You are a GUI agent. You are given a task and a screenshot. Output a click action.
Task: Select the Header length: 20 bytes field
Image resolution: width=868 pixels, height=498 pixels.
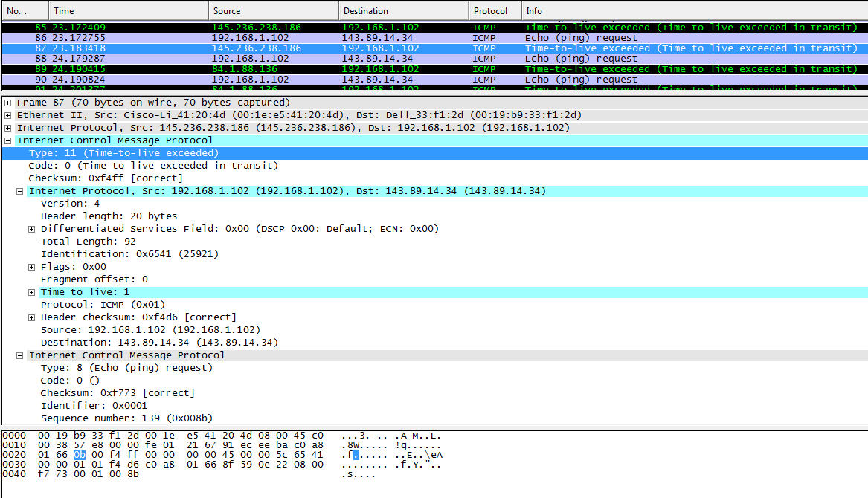pos(109,216)
